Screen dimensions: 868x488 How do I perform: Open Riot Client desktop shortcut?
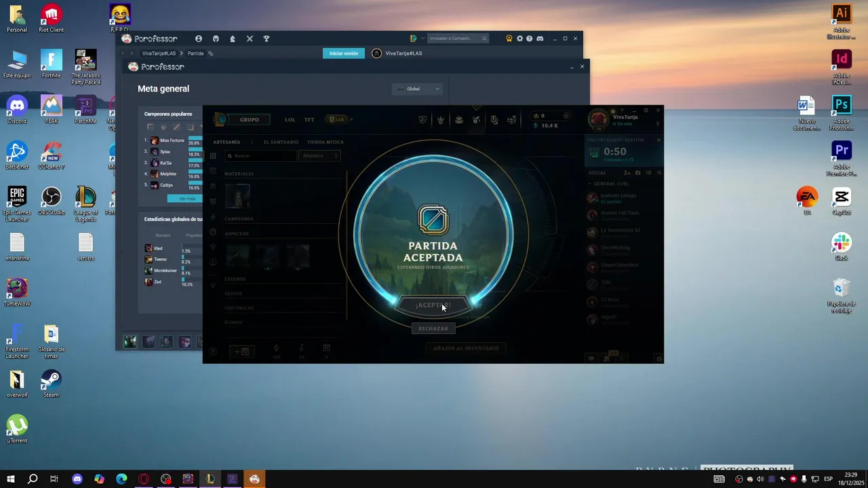tap(52, 18)
